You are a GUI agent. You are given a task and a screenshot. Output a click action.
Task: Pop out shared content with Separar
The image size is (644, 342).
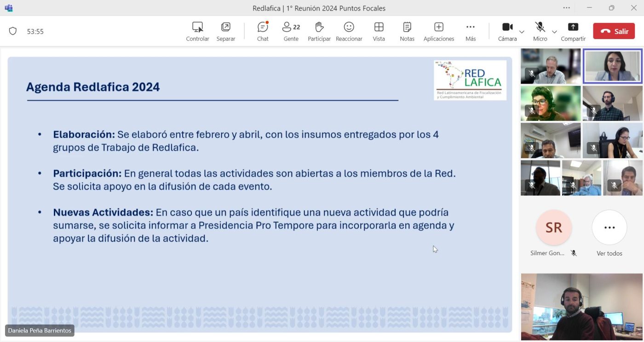[x=226, y=31]
